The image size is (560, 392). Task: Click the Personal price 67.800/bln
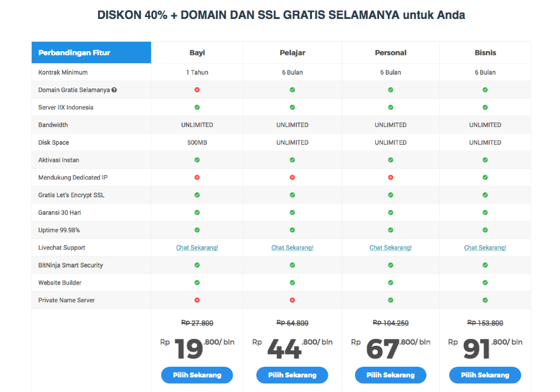click(x=390, y=348)
